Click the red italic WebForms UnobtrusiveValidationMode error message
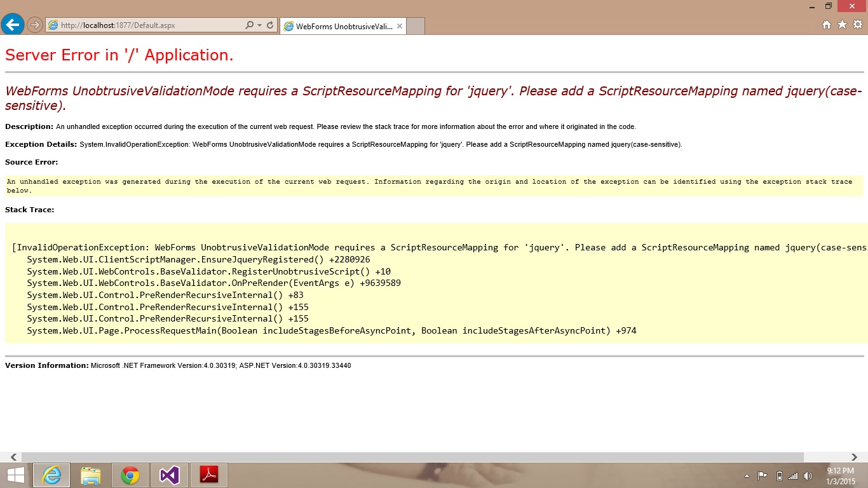868x488 pixels. 433,98
